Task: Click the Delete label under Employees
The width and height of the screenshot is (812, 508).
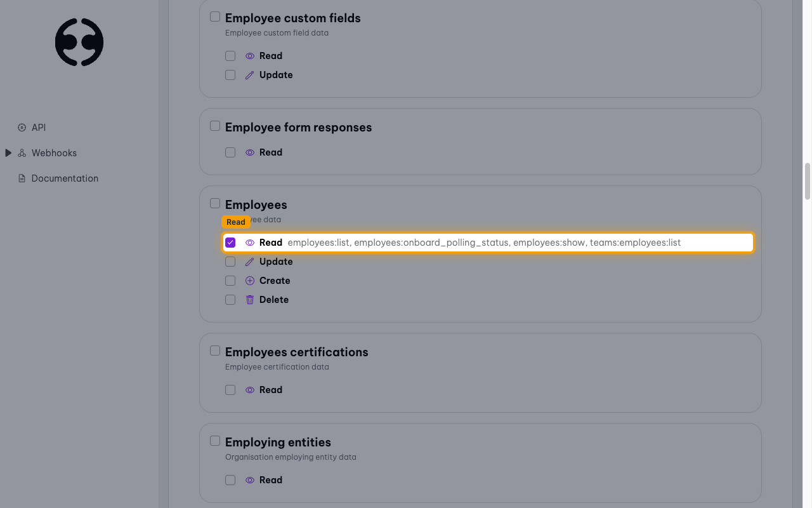Action: click(274, 300)
